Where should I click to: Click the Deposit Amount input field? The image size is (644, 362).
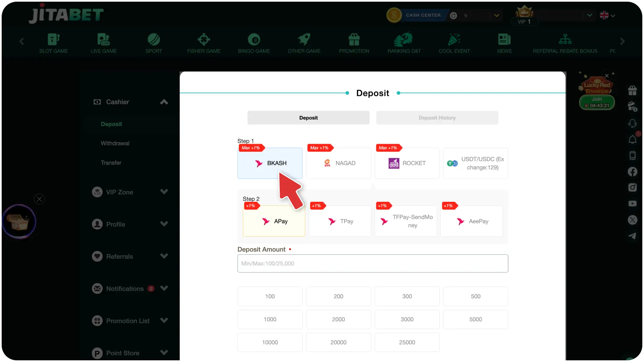pyautogui.click(x=373, y=263)
